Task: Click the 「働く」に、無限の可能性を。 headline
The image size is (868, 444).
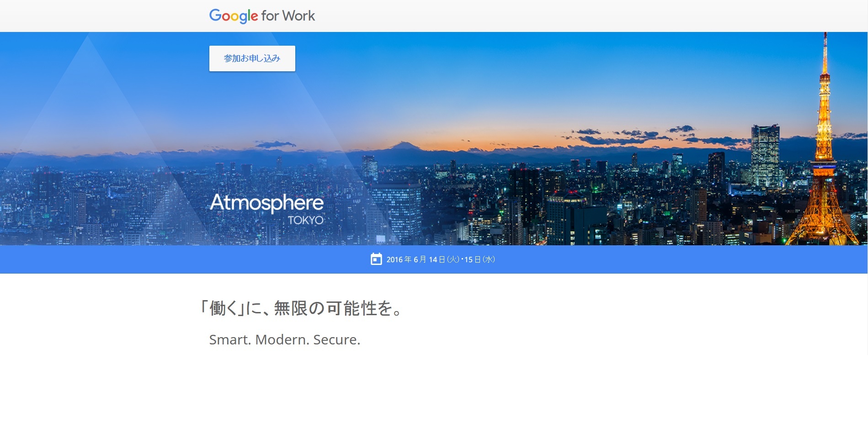Action: point(302,308)
